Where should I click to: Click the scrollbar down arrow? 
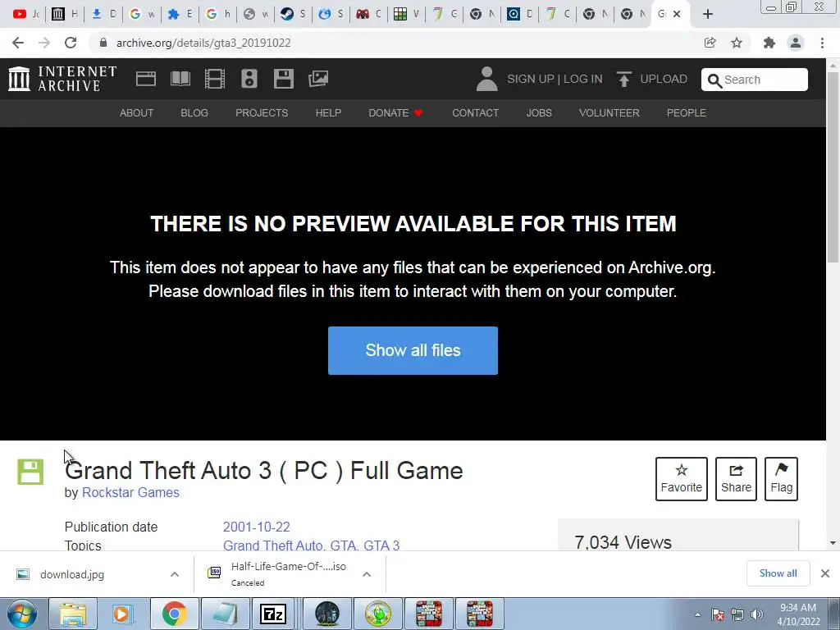pyautogui.click(x=833, y=543)
